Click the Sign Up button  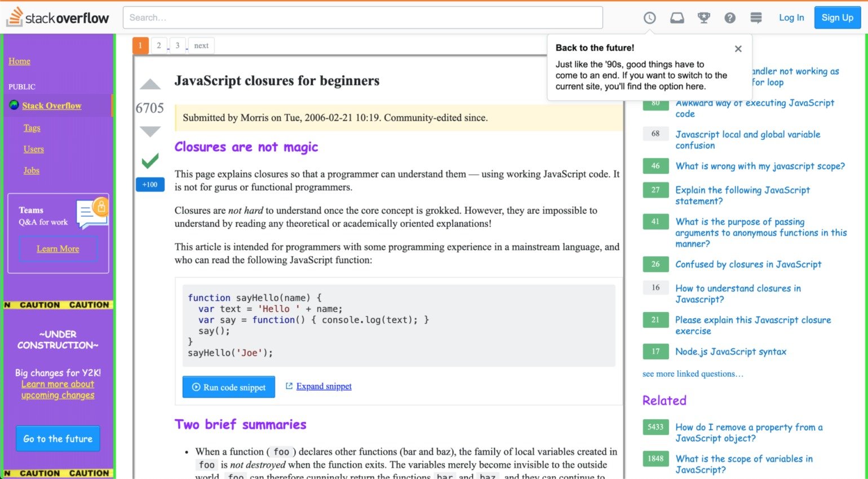[837, 17]
